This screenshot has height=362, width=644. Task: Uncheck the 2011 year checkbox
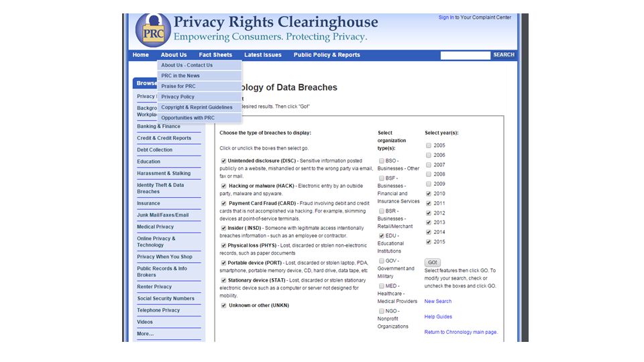coord(429,204)
